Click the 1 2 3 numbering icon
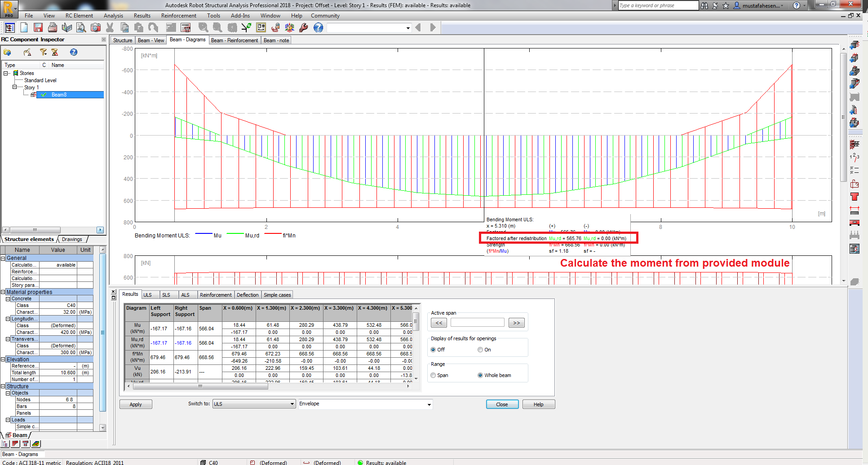 click(x=855, y=157)
